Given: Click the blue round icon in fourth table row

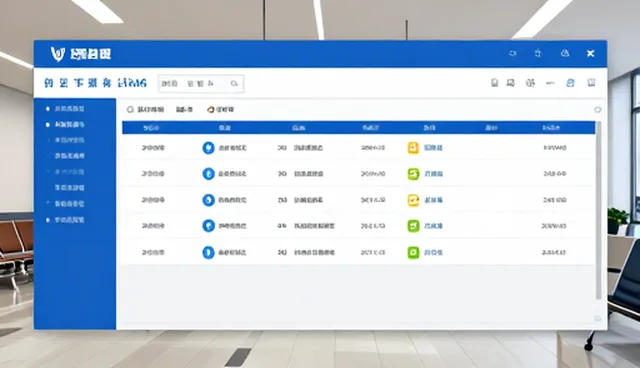Looking at the screenshot, I should (209, 226).
